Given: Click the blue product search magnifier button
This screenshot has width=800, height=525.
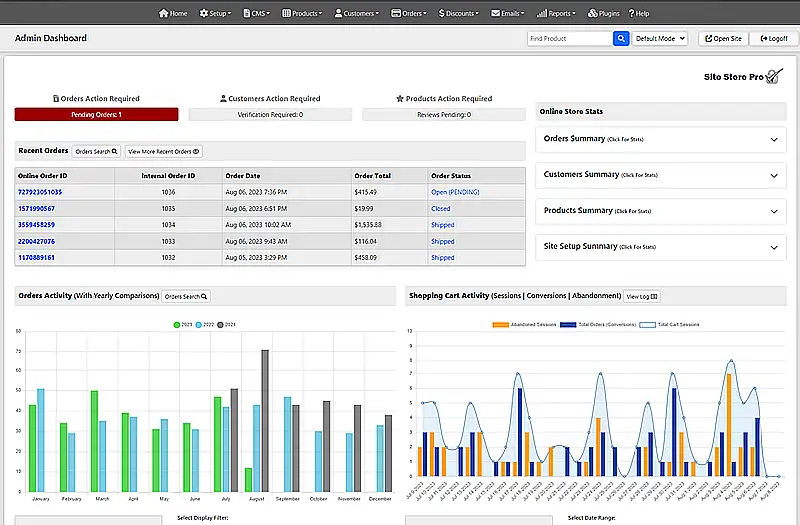Looking at the screenshot, I should 621,38.
